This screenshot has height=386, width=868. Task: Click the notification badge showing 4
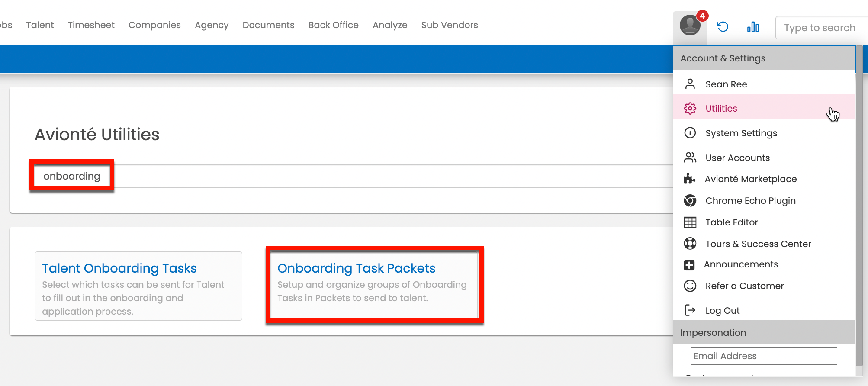(x=702, y=16)
